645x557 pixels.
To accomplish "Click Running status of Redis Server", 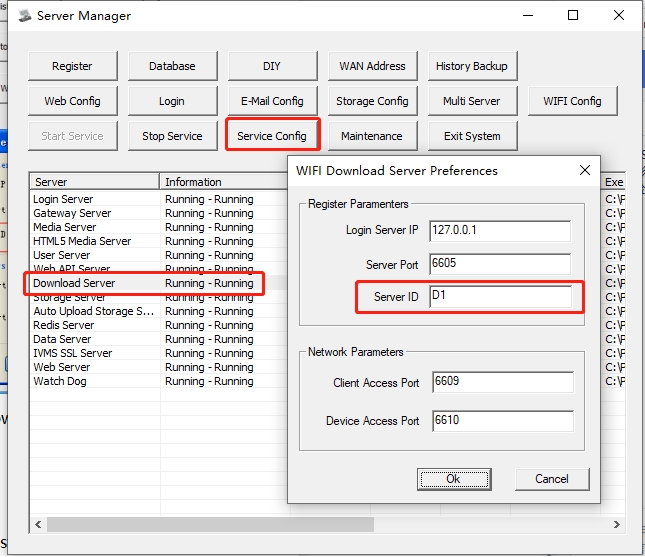I will [x=209, y=325].
